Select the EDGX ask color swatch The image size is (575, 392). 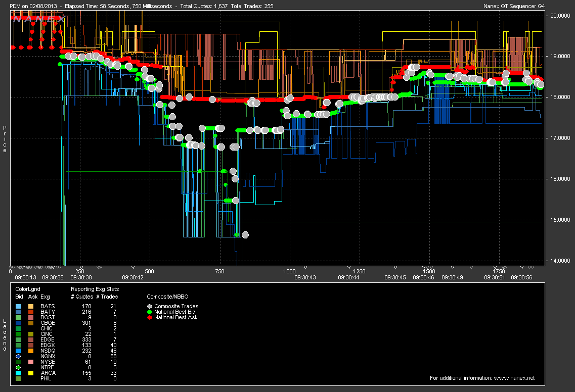coord(31,345)
